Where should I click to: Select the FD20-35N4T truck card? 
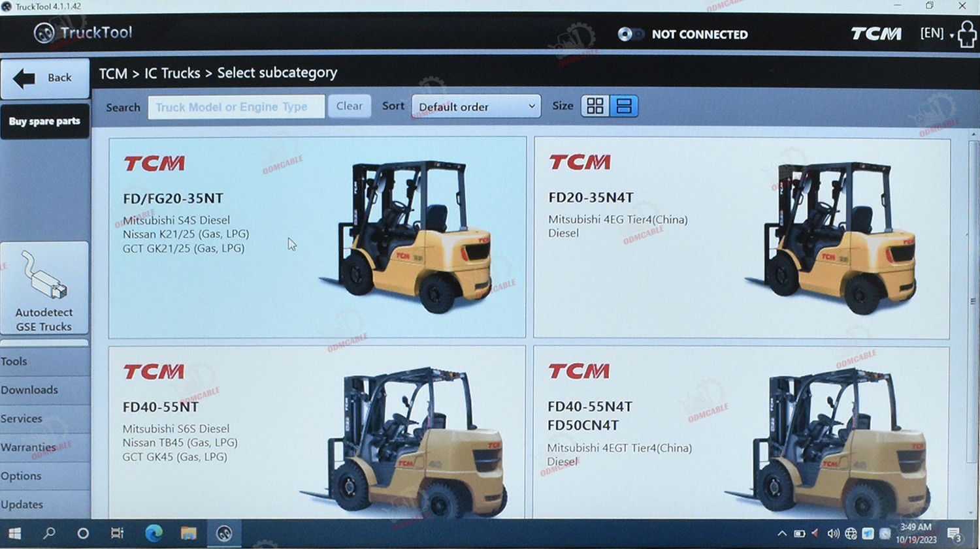point(742,238)
